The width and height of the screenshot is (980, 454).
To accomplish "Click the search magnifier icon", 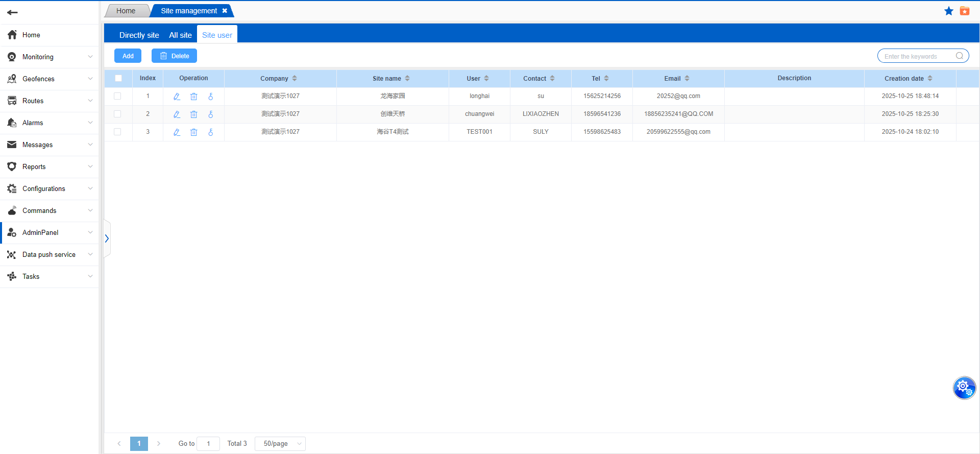I will click(960, 56).
